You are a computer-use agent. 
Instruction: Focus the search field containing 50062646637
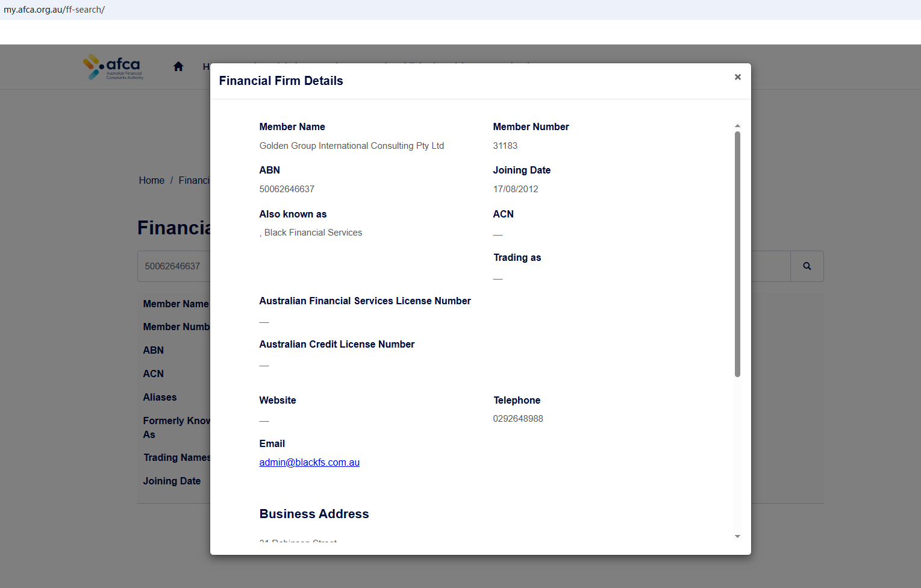tap(173, 266)
